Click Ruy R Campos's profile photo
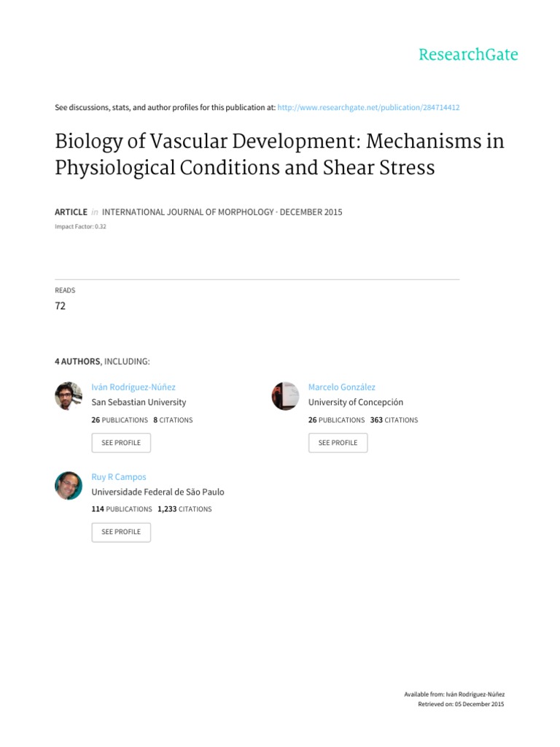This screenshot has width=560, height=747. click(69, 486)
